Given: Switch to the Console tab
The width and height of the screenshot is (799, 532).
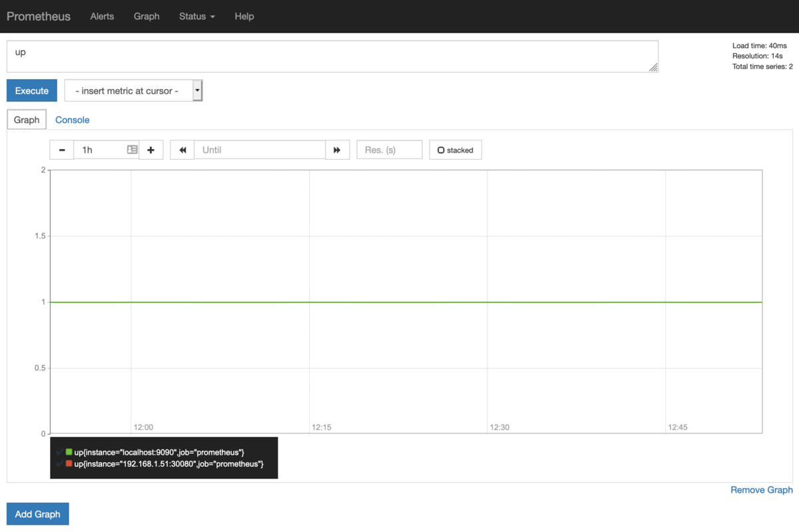Looking at the screenshot, I should (72, 120).
